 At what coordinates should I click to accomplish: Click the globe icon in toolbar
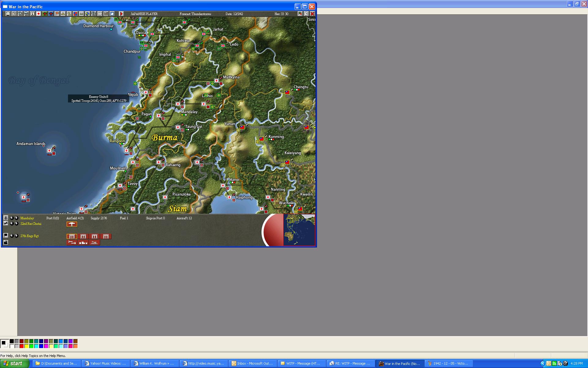(88, 14)
